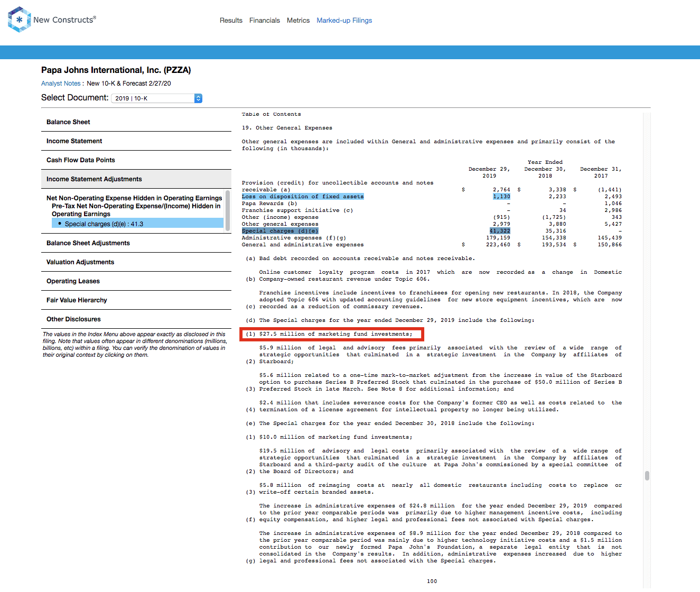Screen dimensions: 700x592
Task: Click the Papa Johns International, Inc. (PZZA) heading
Action: point(116,70)
